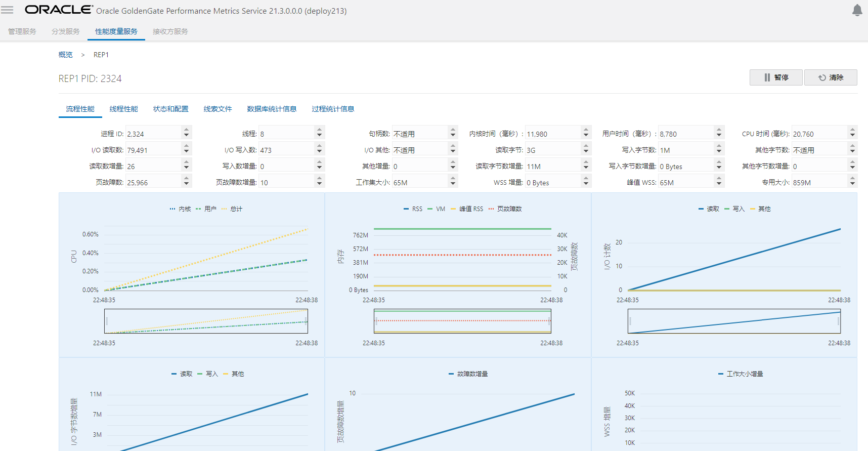Image resolution: width=868 pixels, height=451 pixels.
Task: Pause monitoring with the 暂停 button
Action: click(x=776, y=77)
